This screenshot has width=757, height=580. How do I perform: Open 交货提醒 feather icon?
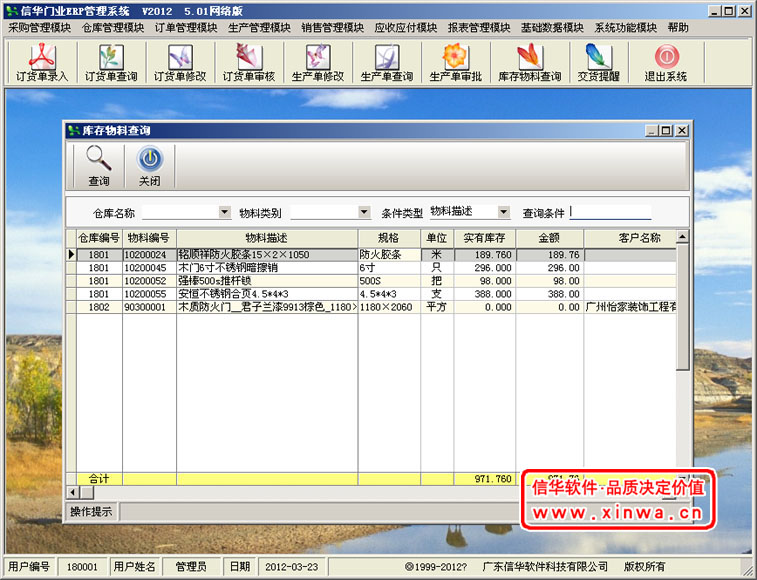[599, 62]
